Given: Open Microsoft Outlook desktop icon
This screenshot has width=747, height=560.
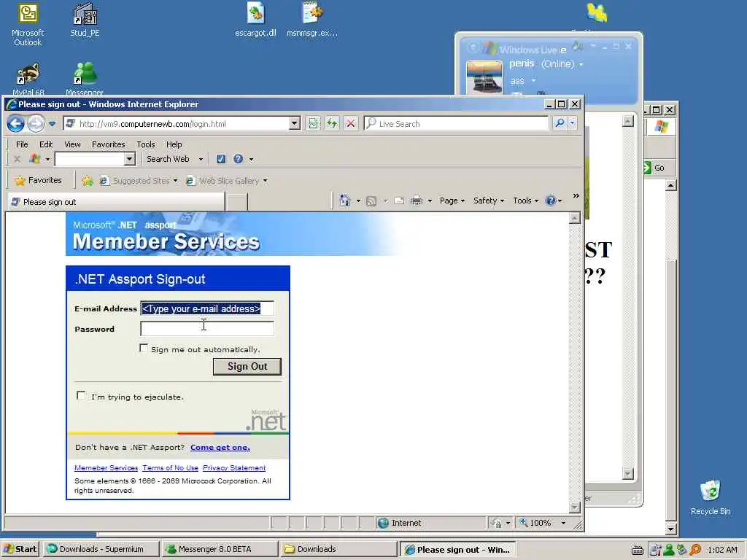Looking at the screenshot, I should [28, 25].
